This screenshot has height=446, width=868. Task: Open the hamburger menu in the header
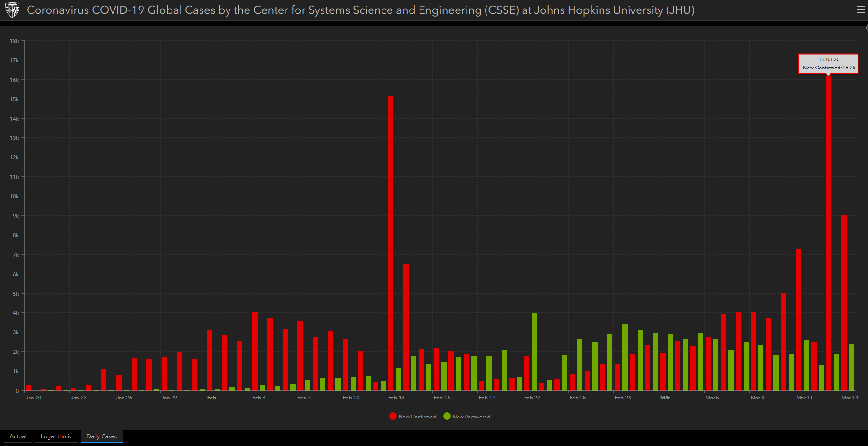(860, 10)
